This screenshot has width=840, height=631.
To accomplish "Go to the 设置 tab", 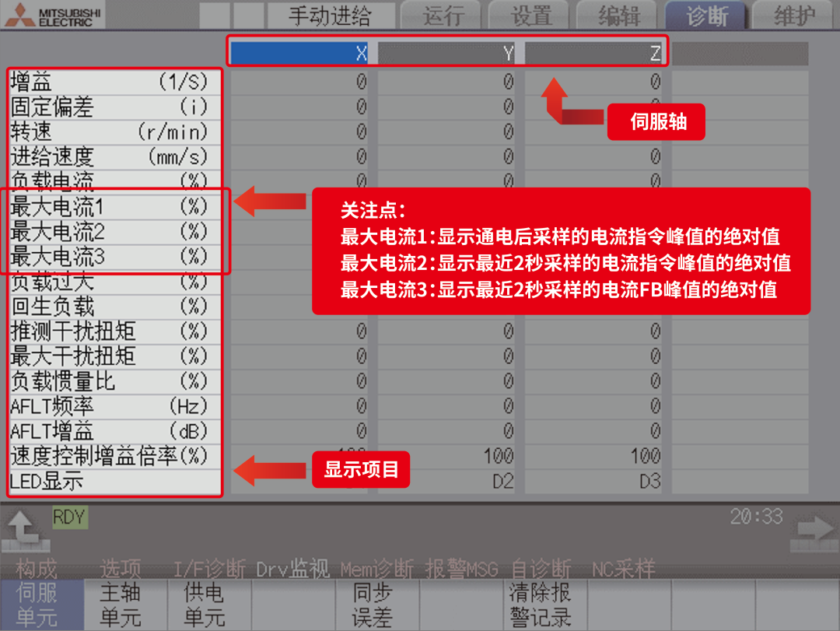I will point(530,16).
